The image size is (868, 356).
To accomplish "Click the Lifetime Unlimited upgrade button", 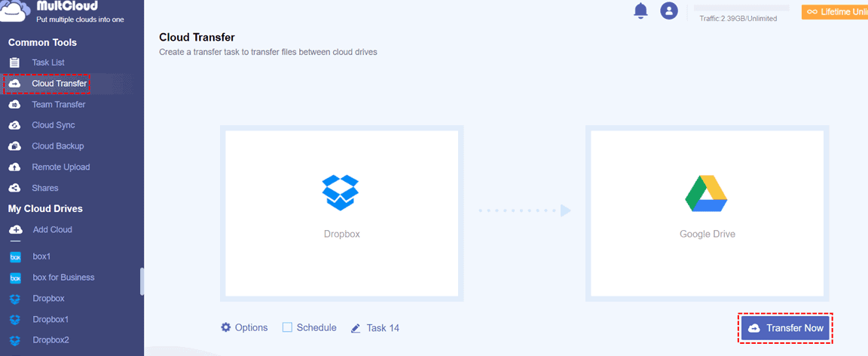I will pyautogui.click(x=835, y=11).
